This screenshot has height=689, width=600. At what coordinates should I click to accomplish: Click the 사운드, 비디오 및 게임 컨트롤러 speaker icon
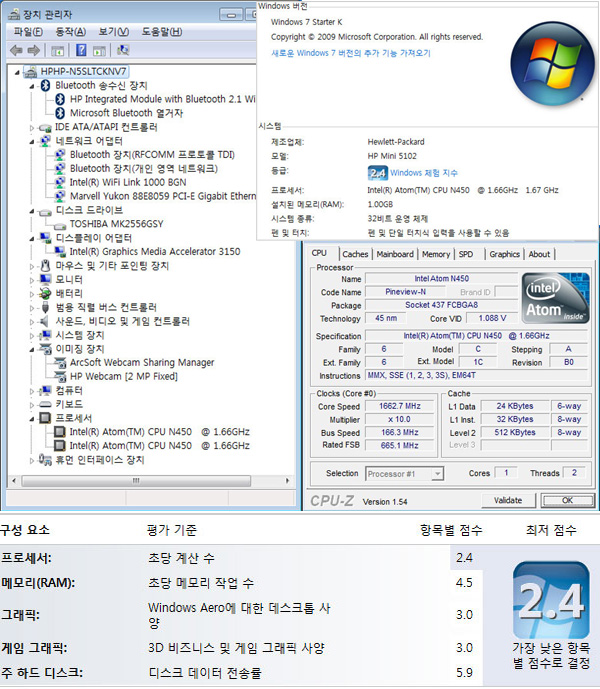tap(44, 321)
